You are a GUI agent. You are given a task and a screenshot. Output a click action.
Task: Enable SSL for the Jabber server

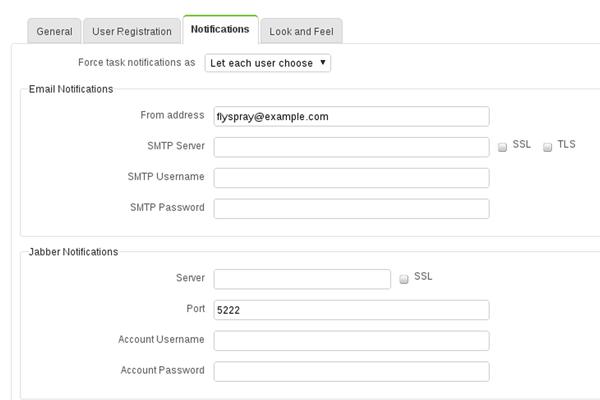pyautogui.click(x=404, y=279)
